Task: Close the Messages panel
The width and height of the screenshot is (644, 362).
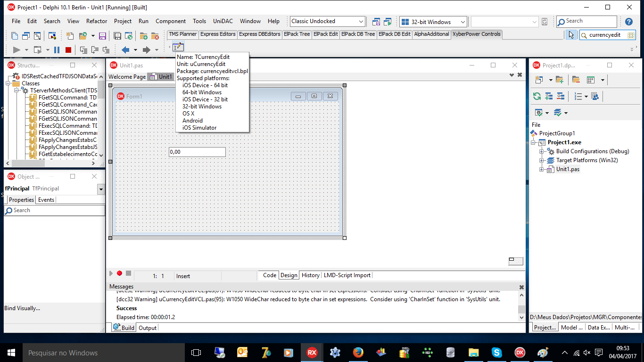Action: pyautogui.click(x=521, y=287)
